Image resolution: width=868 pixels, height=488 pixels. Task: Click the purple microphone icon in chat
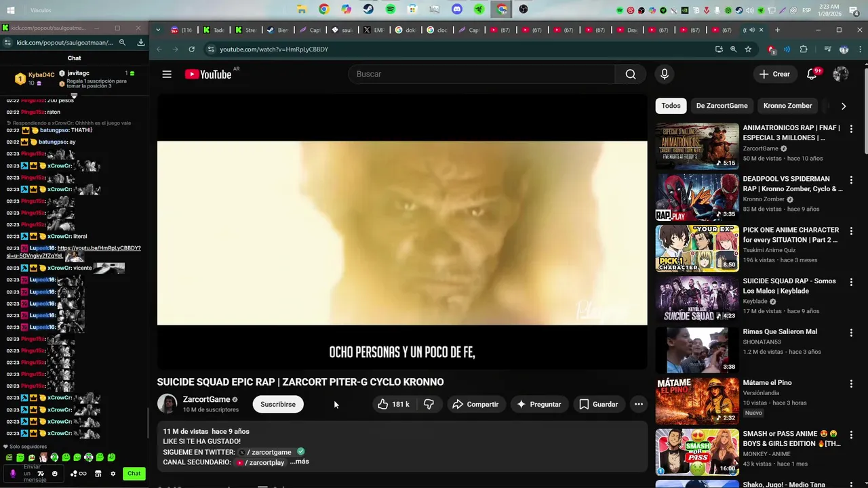click(13, 474)
